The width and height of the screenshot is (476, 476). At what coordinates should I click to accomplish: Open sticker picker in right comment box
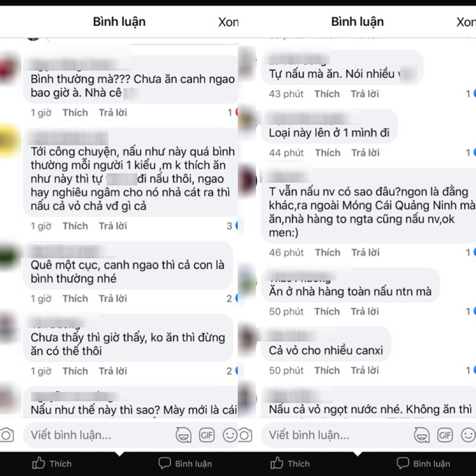(422, 435)
